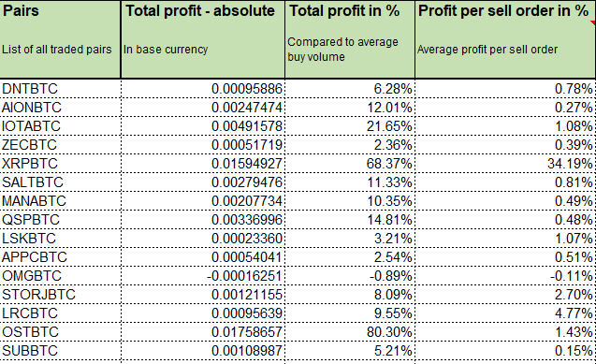Image resolution: width=596 pixels, height=364 pixels.
Task: Click the 0.00207734 profit cell
Action: 203,200
